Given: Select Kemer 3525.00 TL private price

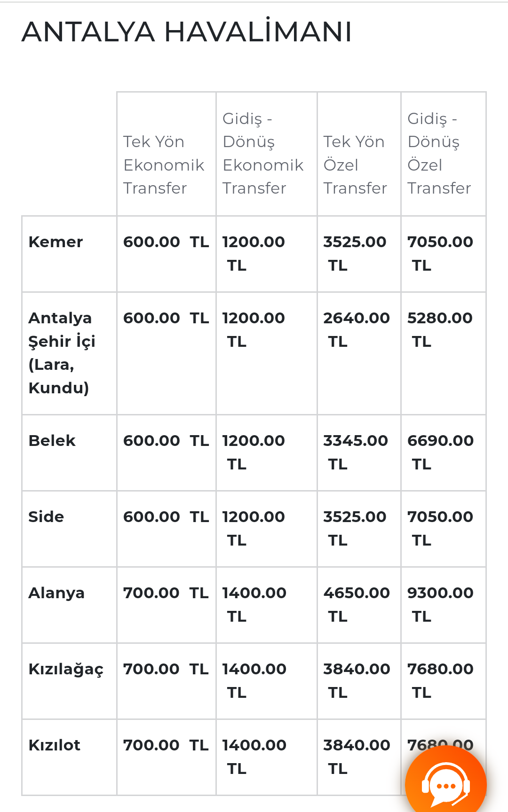Looking at the screenshot, I should point(355,253).
